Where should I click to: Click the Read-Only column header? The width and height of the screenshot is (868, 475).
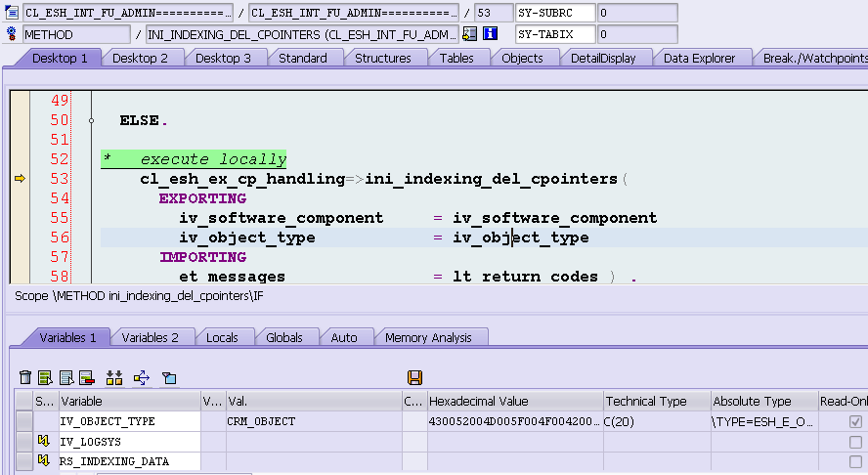pyautogui.click(x=844, y=401)
